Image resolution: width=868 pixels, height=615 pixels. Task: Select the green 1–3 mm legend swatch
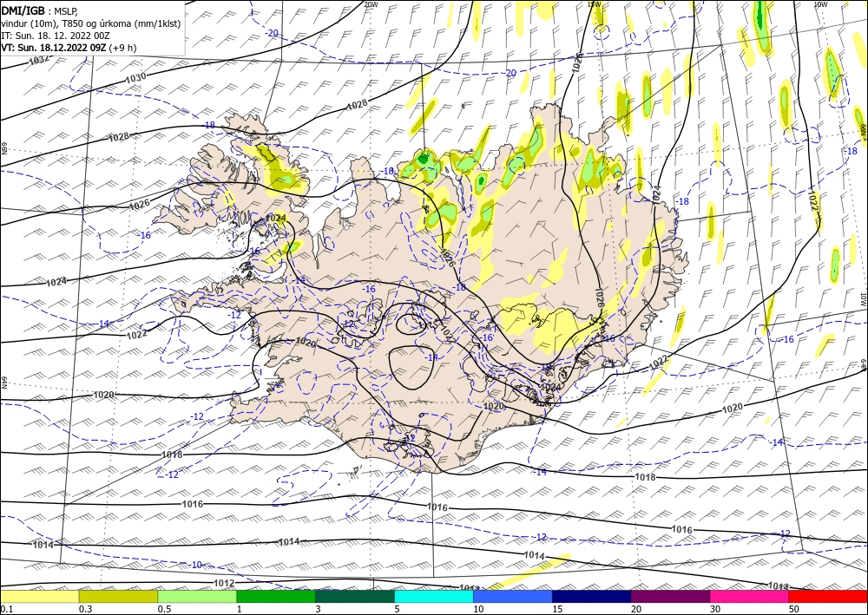point(276,596)
